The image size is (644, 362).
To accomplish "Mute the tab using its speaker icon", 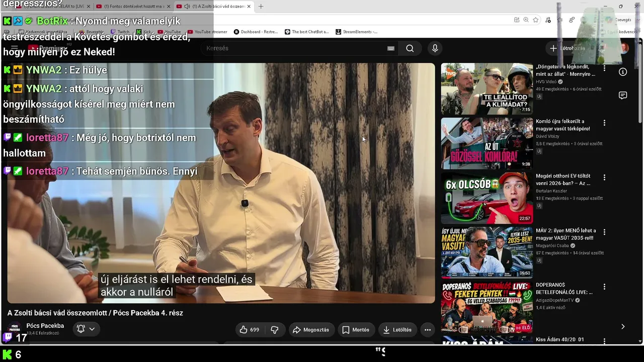I will tap(187, 7).
